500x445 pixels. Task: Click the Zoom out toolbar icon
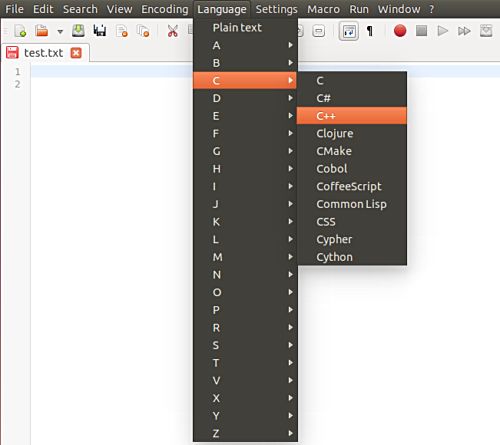pyautogui.click(x=319, y=31)
